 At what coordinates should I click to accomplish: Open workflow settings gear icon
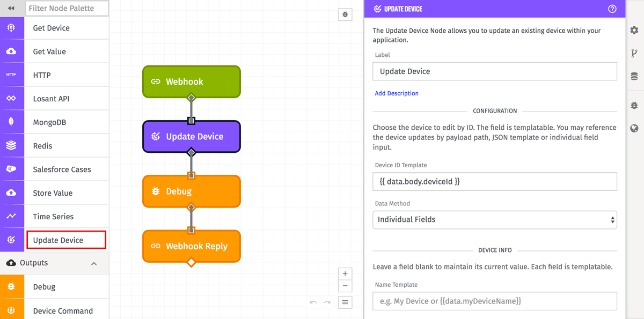(634, 31)
